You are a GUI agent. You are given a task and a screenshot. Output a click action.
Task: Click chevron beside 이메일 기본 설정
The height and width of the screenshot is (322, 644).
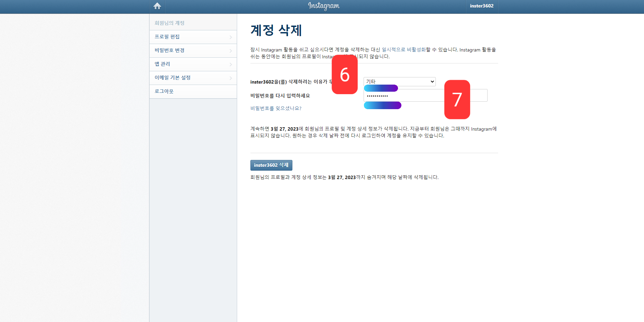coord(231,78)
